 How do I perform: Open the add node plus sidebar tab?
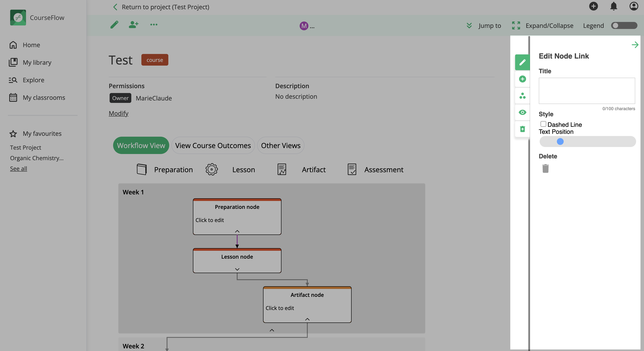tap(522, 79)
